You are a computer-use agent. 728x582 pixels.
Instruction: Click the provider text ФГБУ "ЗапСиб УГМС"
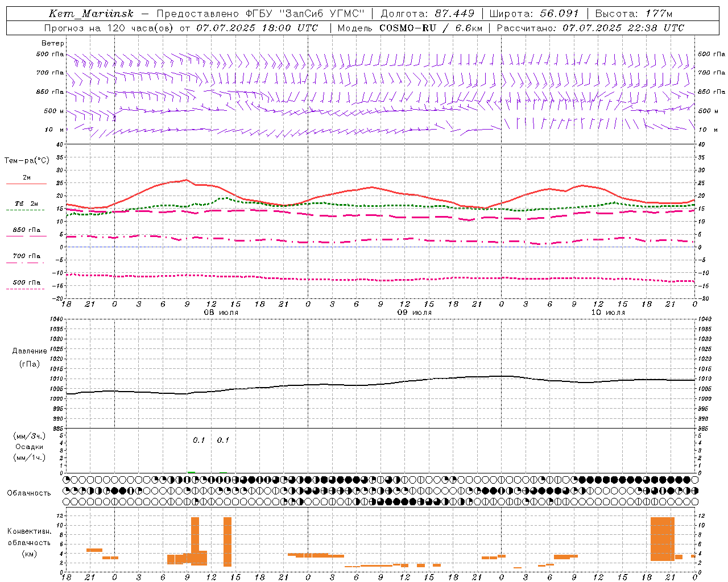305,14
